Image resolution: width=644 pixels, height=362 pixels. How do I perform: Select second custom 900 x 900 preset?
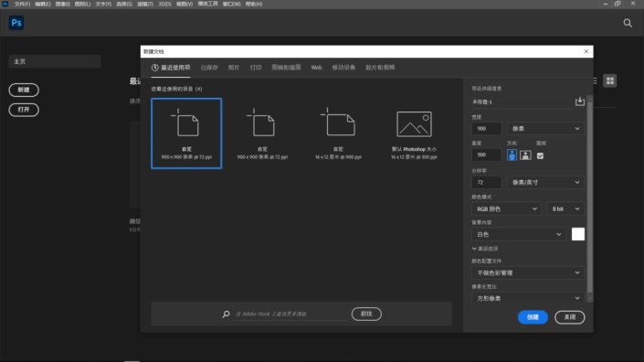click(262, 133)
